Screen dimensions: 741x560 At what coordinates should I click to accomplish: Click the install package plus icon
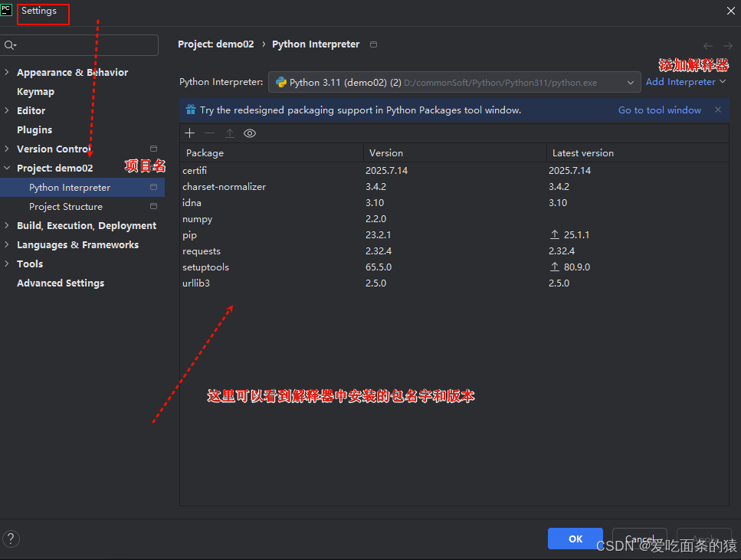point(189,133)
